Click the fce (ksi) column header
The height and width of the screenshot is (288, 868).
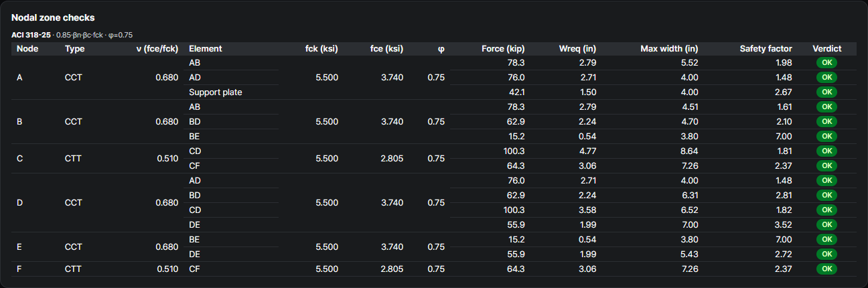(x=386, y=48)
